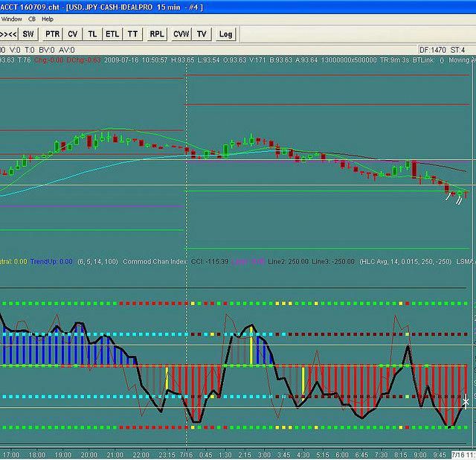476x460 pixels.
Task: Click the ST:4 status value
Action: pyautogui.click(x=457, y=50)
